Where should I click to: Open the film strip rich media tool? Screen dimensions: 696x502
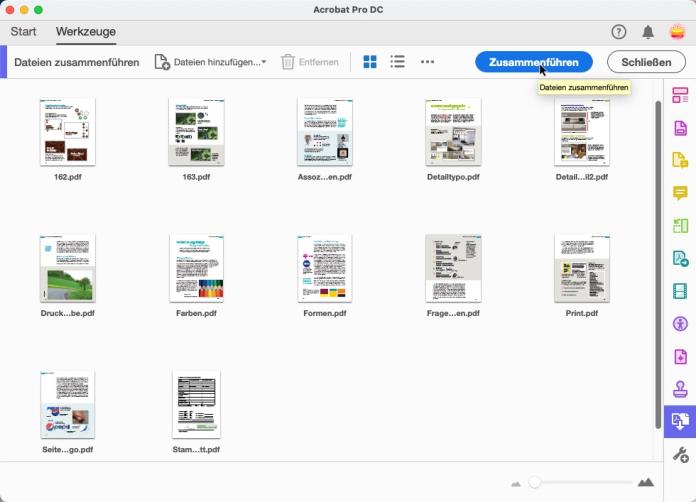coord(680,291)
